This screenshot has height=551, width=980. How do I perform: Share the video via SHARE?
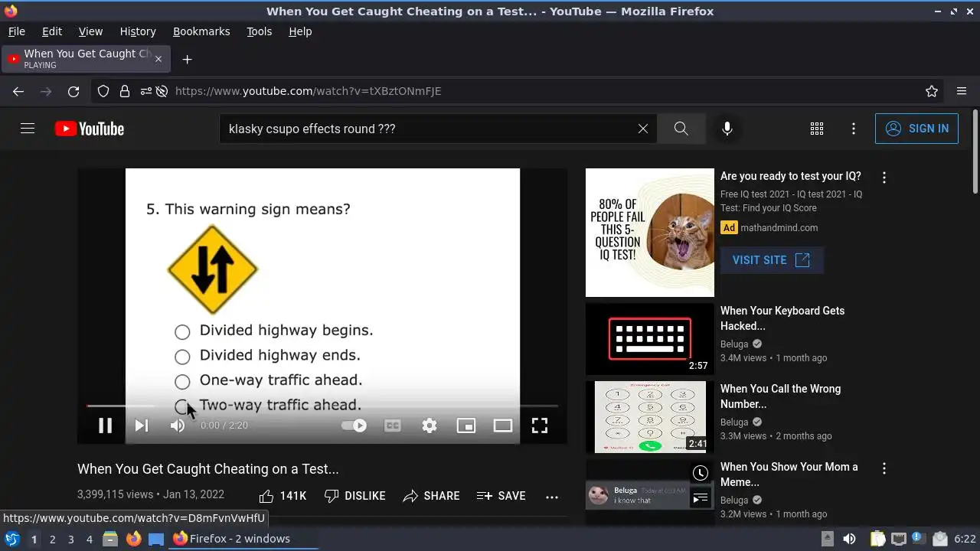pos(431,496)
